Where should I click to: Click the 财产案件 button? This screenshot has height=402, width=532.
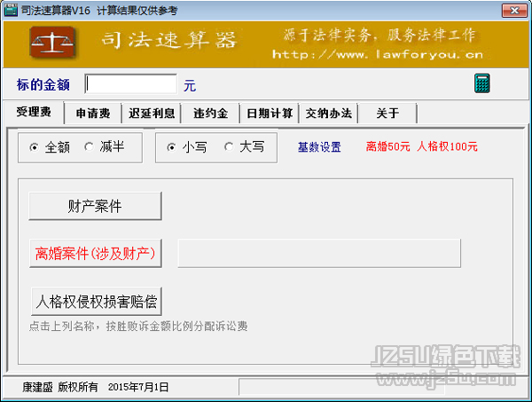(x=95, y=206)
